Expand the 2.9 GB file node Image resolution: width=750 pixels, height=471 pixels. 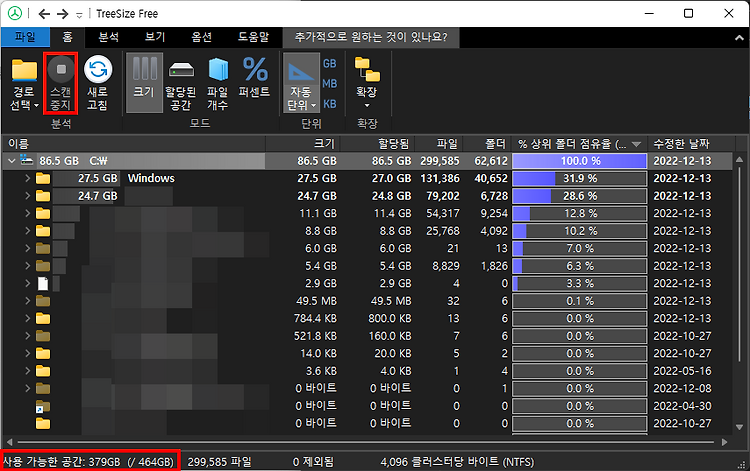(27, 284)
